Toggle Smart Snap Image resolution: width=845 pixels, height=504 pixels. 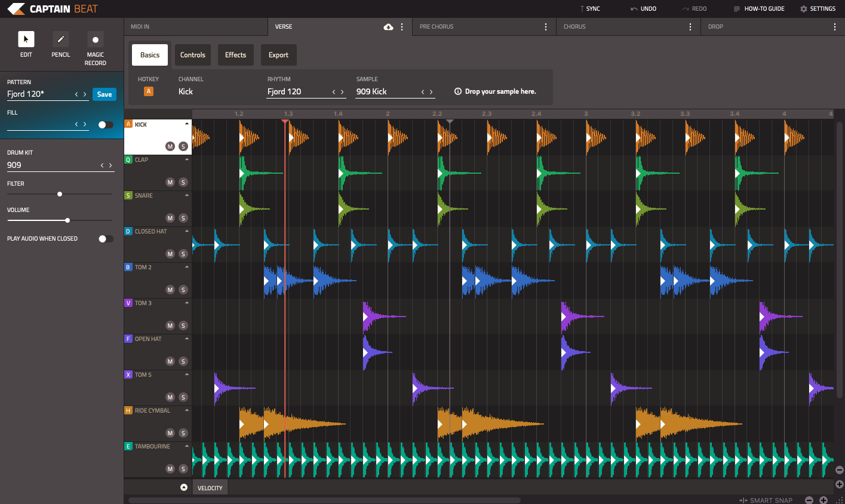click(x=767, y=500)
